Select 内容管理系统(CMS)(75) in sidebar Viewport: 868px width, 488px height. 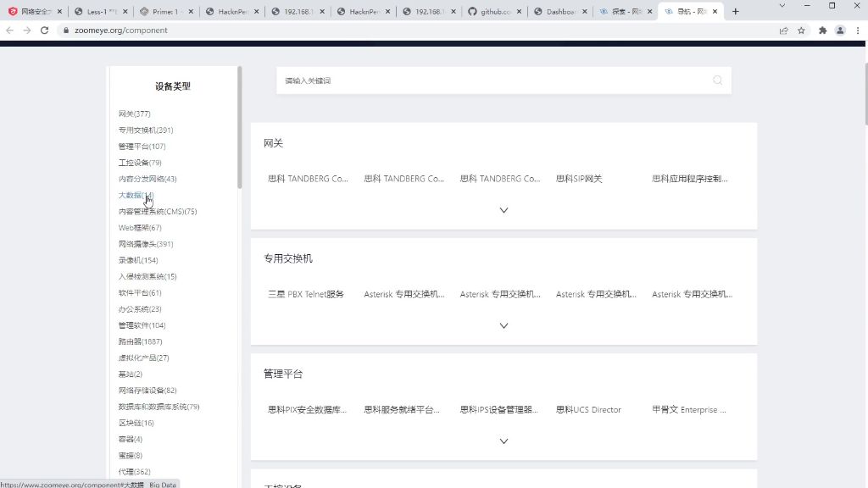pos(158,211)
